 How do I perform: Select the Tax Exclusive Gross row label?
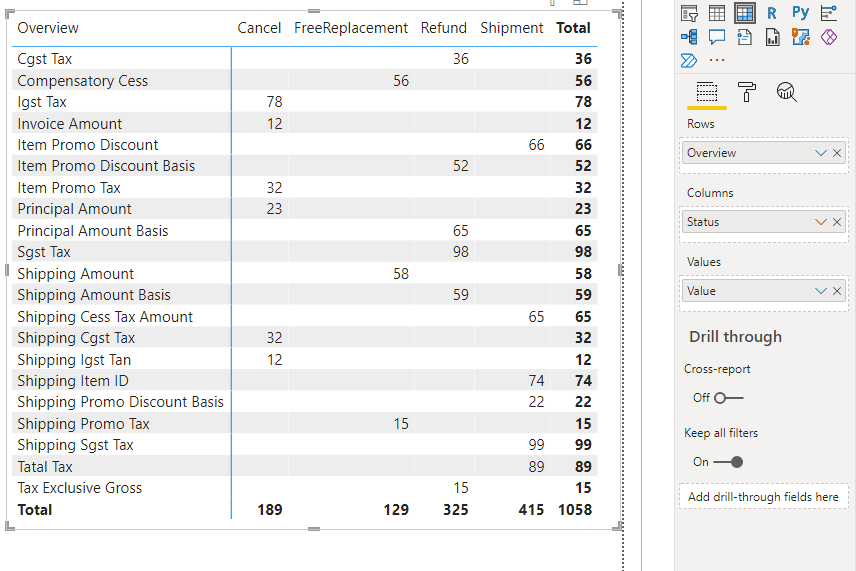(x=80, y=488)
